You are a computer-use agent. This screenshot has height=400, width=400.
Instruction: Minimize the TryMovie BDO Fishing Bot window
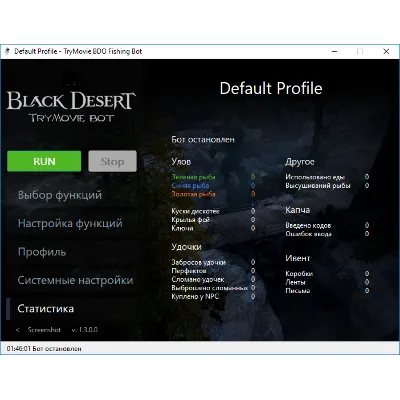(x=335, y=51)
